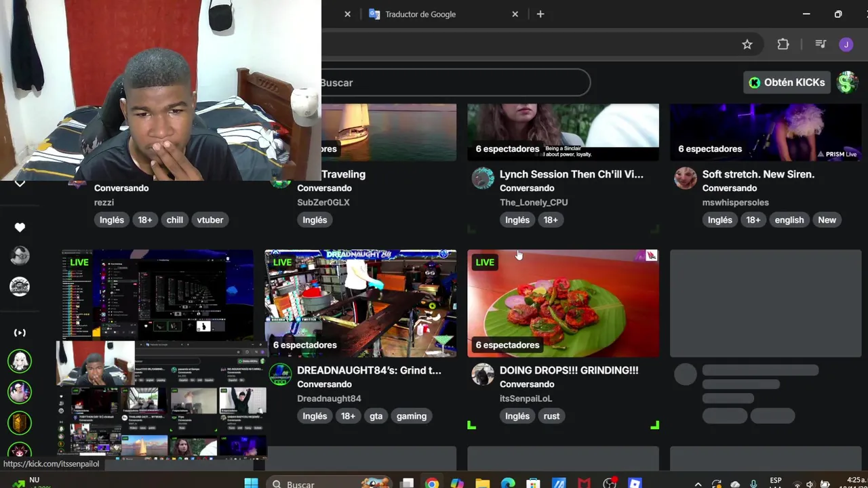
Task: Open Chrome extensions puzzle icon
Action: tap(783, 45)
